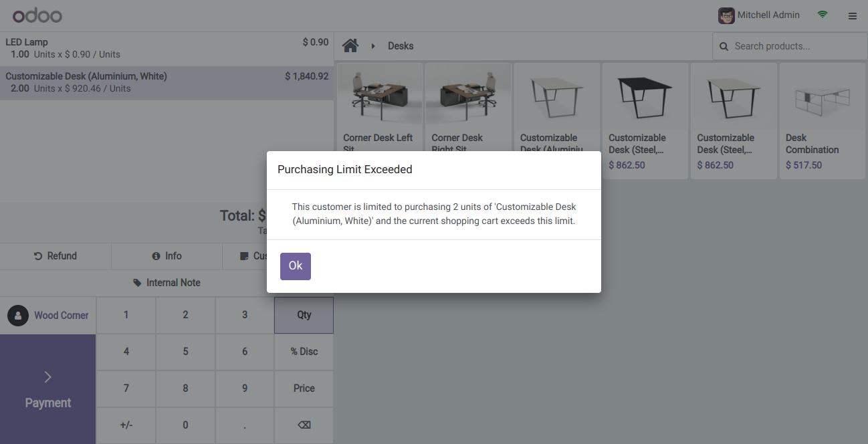Click the Ok button in the dialog

295,266
